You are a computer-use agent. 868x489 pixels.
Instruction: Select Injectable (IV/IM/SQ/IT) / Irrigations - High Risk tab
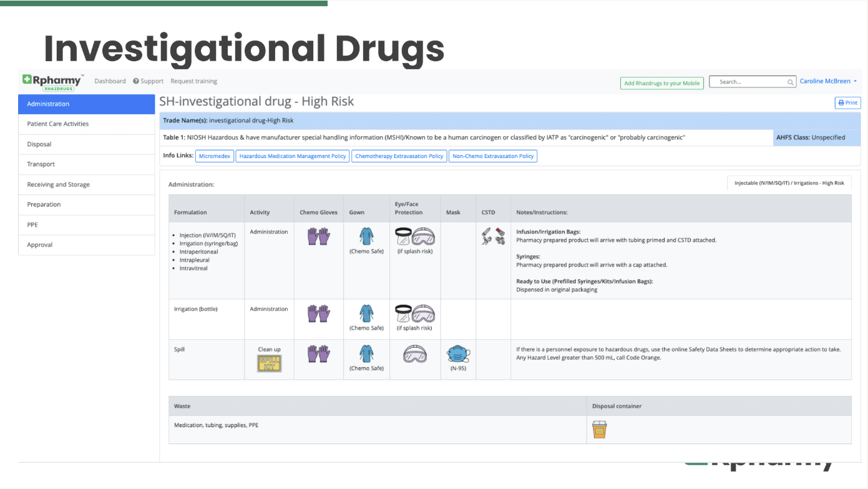click(789, 183)
